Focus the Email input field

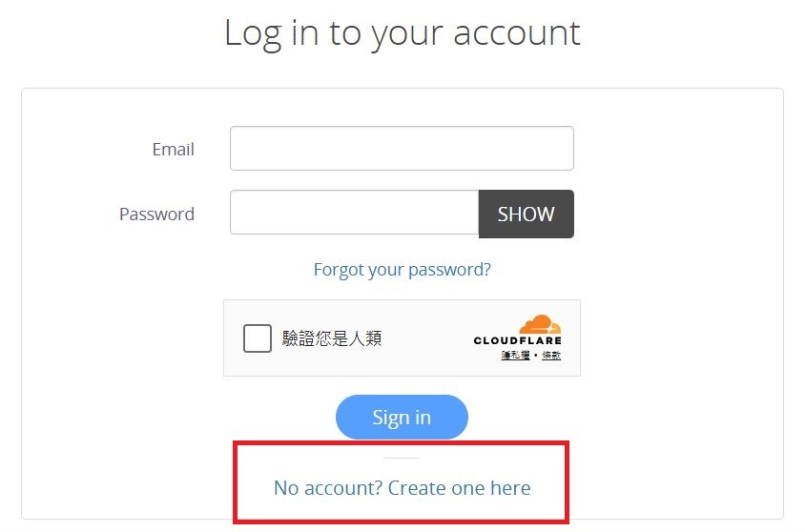[x=402, y=149]
